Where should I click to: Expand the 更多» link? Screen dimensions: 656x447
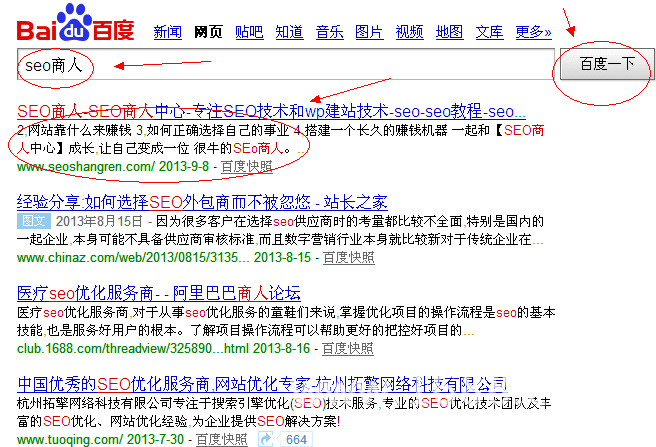[x=533, y=32]
